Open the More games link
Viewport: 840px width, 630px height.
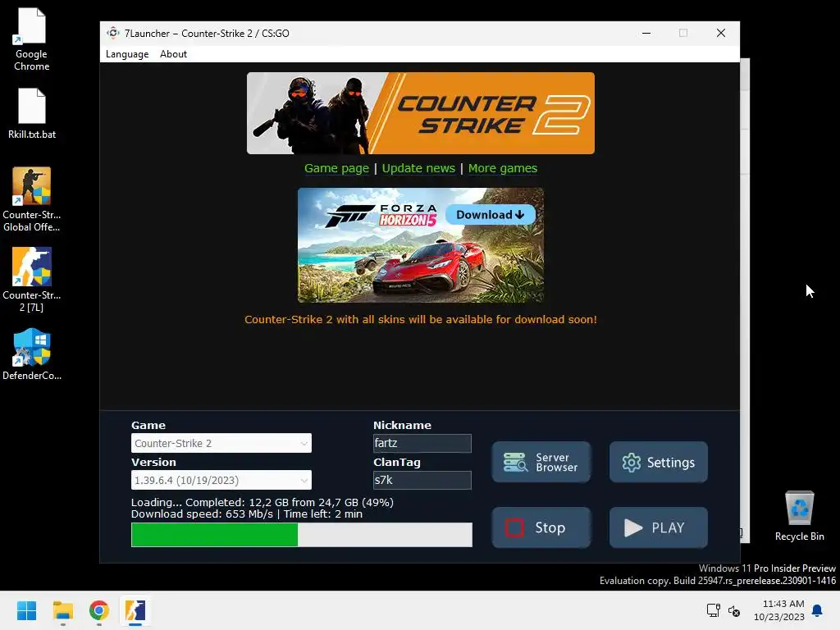coord(503,168)
